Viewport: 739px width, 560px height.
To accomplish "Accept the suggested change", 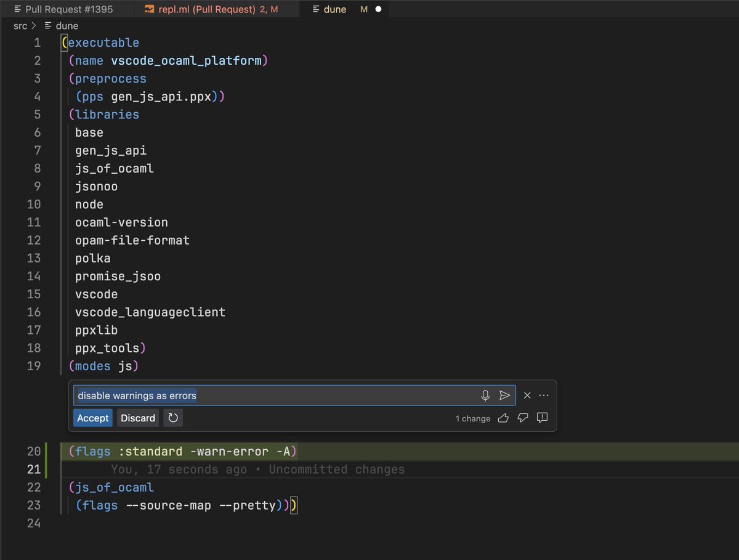I will tap(92, 418).
